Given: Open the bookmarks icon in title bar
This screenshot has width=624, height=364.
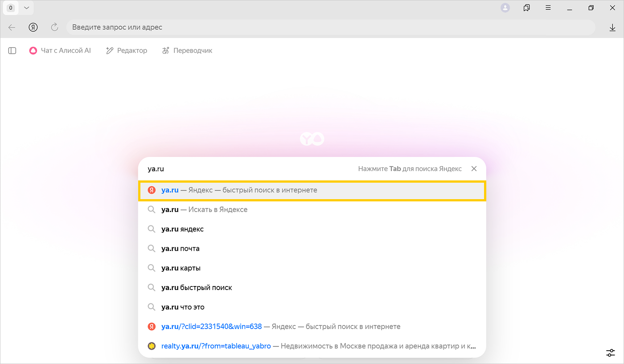Looking at the screenshot, I should (x=526, y=8).
